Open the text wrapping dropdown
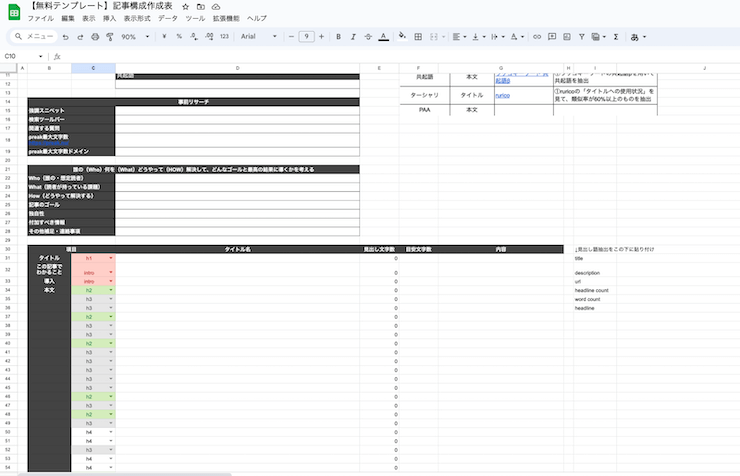 click(498, 37)
